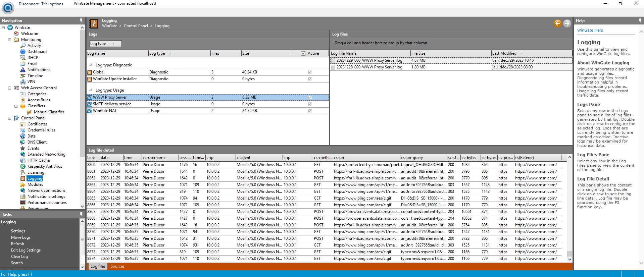This screenshot has width=644, height=277.
Task: Open the Dashboard icon in Monitoring
Action: (x=23, y=52)
